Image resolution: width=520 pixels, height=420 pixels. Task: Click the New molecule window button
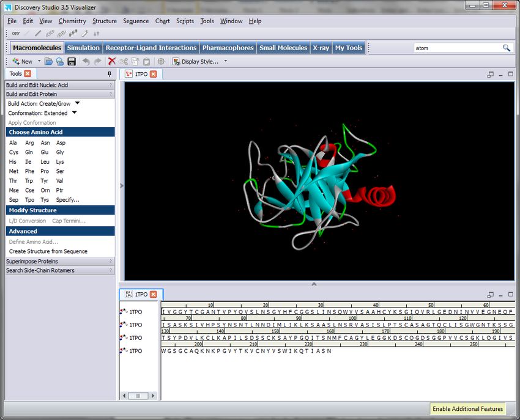coord(22,62)
